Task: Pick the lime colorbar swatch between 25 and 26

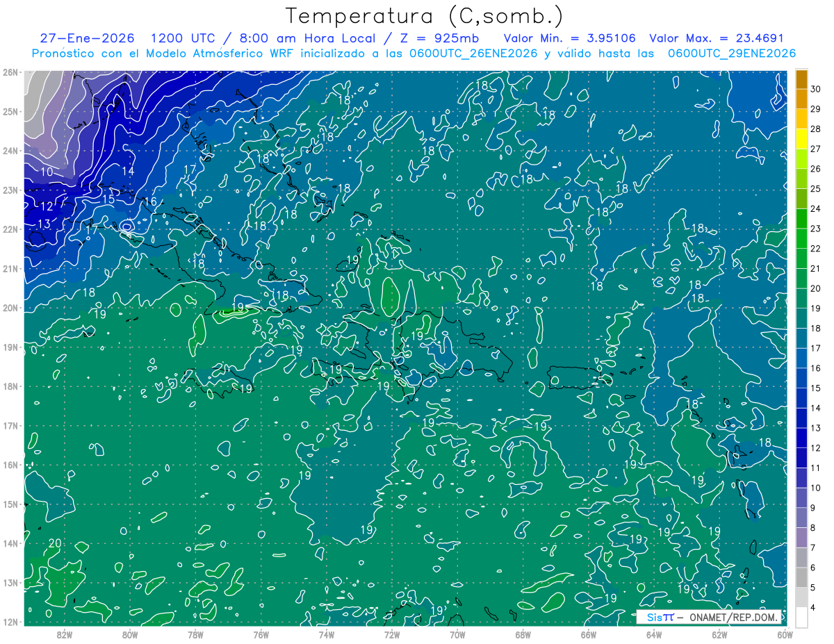Action: (x=801, y=179)
